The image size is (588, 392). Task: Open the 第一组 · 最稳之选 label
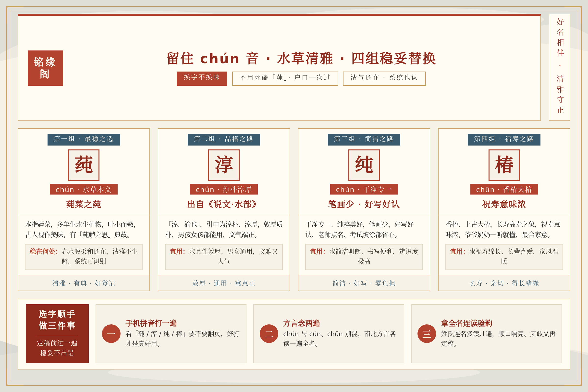(x=84, y=139)
